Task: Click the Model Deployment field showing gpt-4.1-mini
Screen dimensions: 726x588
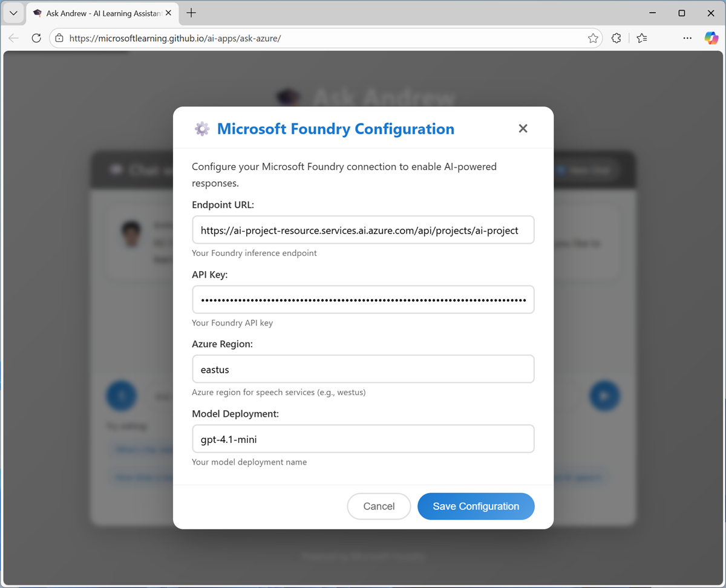Action: click(x=363, y=439)
